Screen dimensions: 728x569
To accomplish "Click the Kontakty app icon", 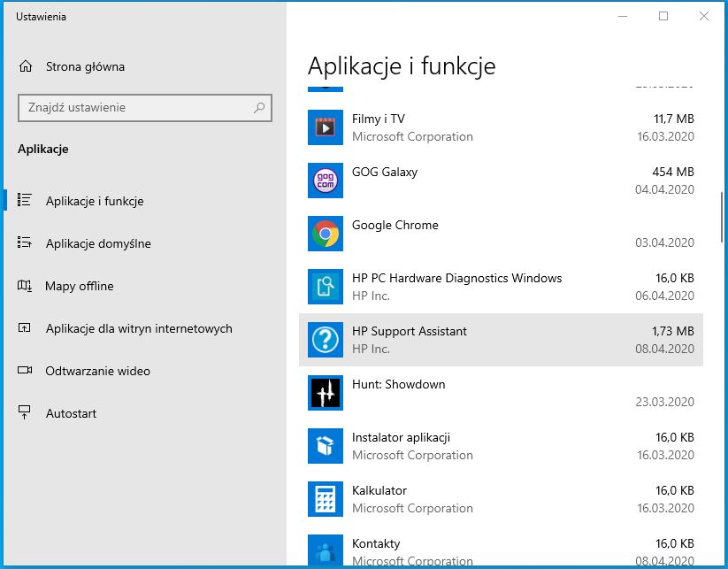I will (325, 550).
